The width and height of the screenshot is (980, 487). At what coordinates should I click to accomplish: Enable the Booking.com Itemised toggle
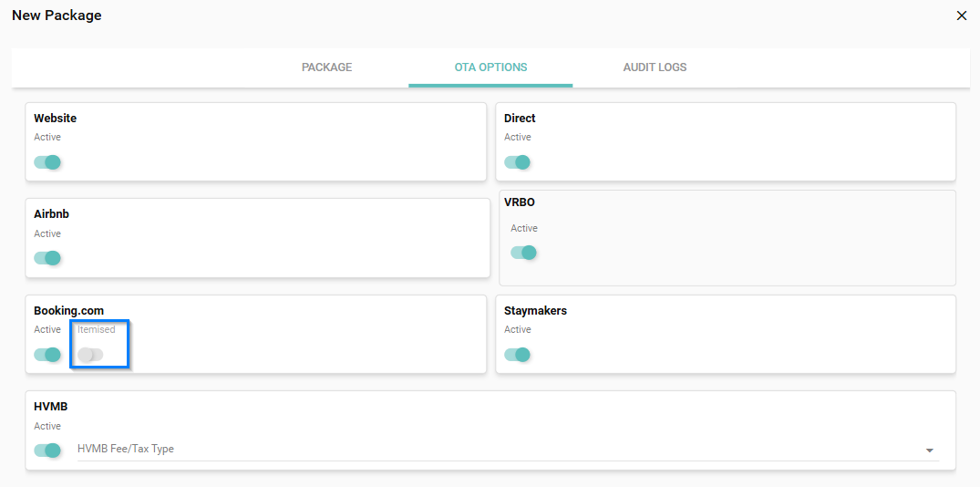click(90, 355)
